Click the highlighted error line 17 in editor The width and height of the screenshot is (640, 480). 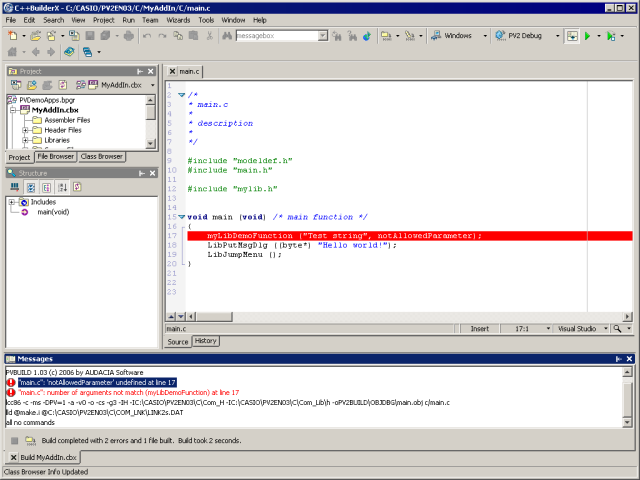click(410, 236)
